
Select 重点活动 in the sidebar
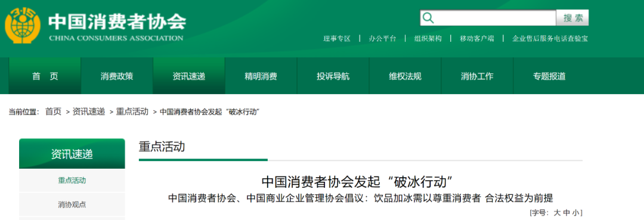pos(72,180)
